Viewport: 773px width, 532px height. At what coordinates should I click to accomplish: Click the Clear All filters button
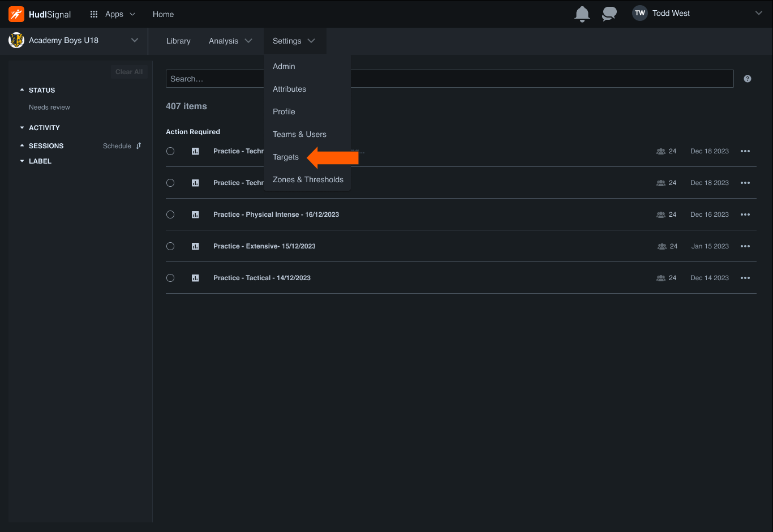coord(129,72)
